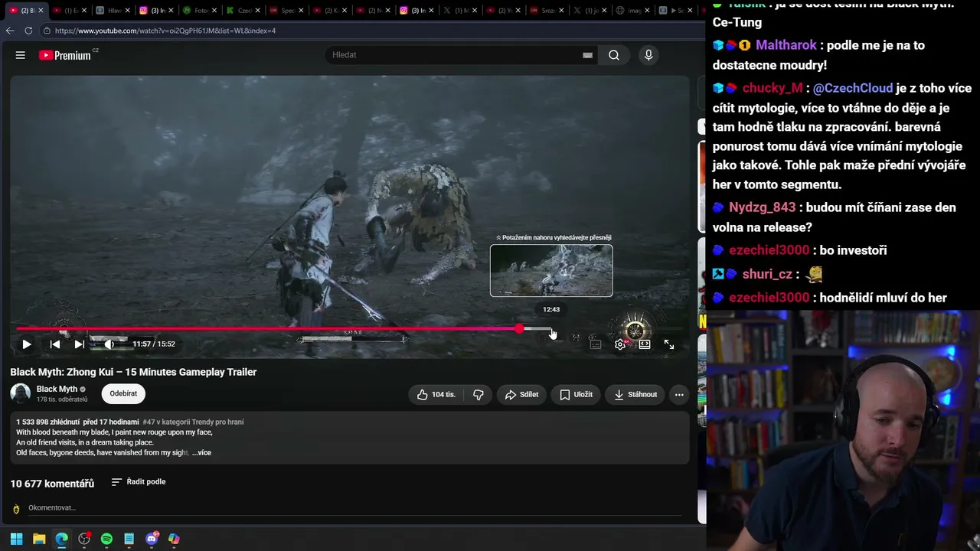This screenshot has width=980, height=551.
Task: Skip to the next video in the playlist
Action: click(79, 344)
